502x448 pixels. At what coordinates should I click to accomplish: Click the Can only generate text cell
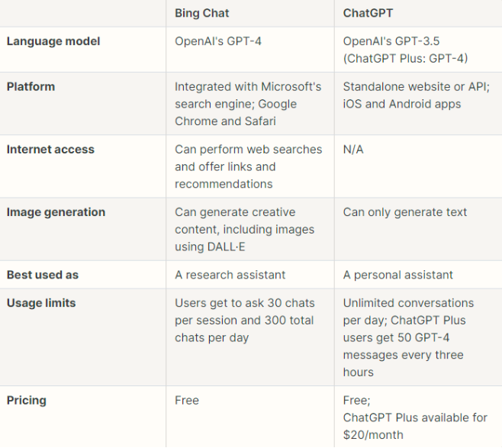pyautogui.click(x=405, y=212)
